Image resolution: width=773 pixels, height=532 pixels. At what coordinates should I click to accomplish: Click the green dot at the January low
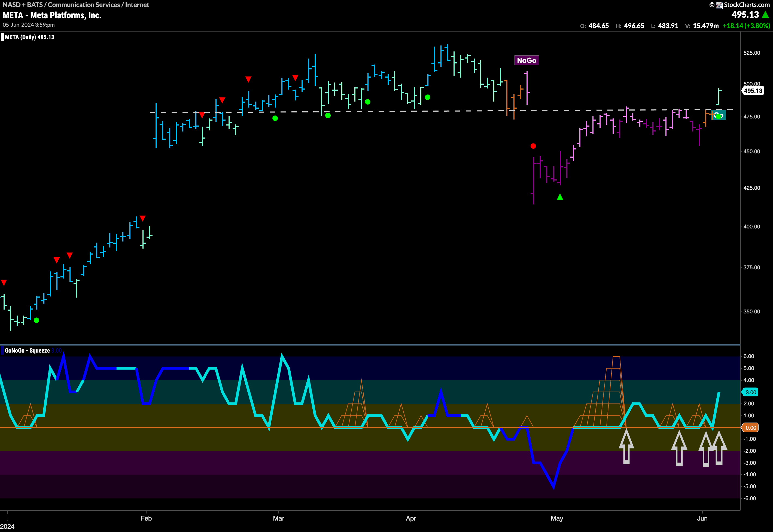pyautogui.click(x=37, y=320)
